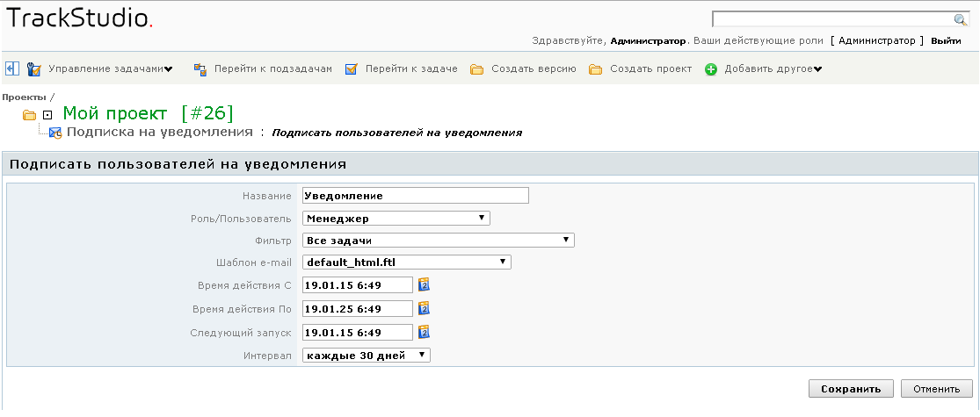Click the search magnifier icon
Image resolution: width=980 pixels, height=417 pixels.
point(960,19)
